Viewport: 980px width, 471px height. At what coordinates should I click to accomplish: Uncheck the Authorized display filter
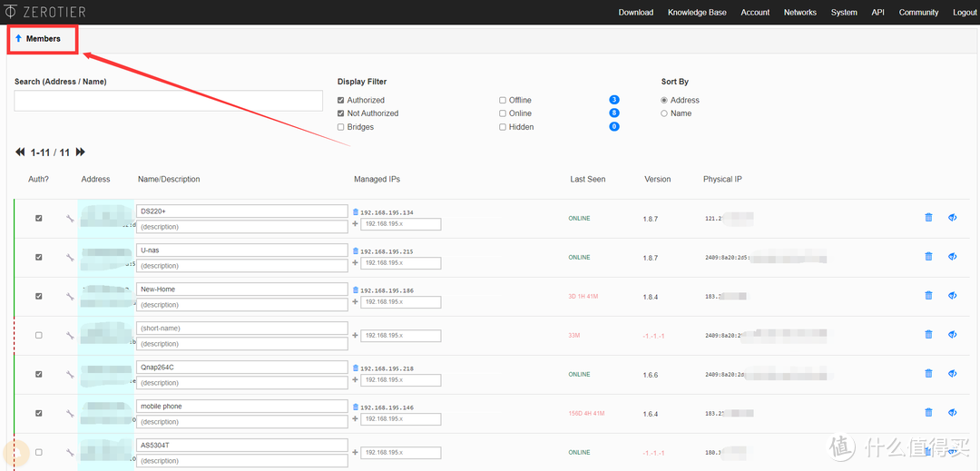pyautogui.click(x=341, y=101)
